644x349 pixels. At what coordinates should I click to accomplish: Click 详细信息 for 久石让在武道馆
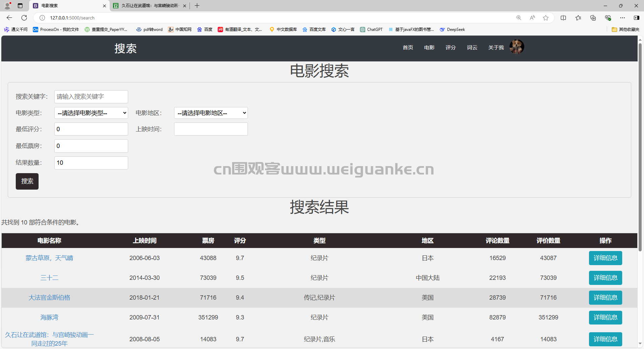point(605,339)
